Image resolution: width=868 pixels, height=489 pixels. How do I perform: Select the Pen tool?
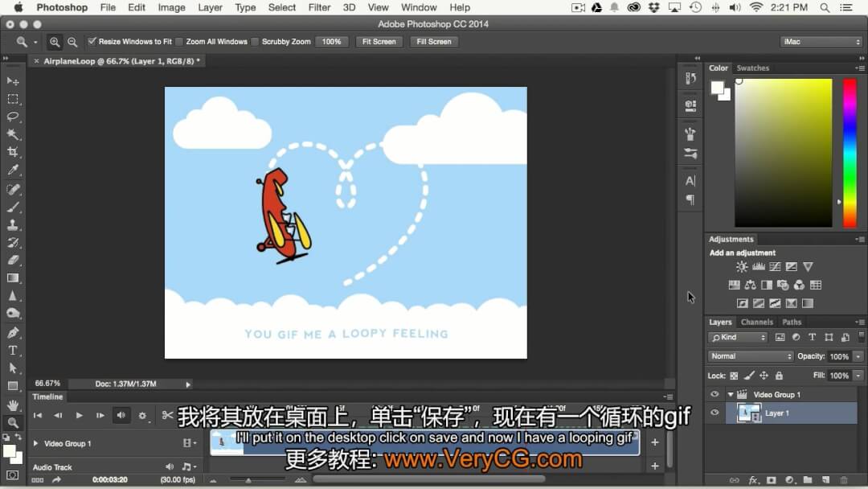tap(13, 333)
